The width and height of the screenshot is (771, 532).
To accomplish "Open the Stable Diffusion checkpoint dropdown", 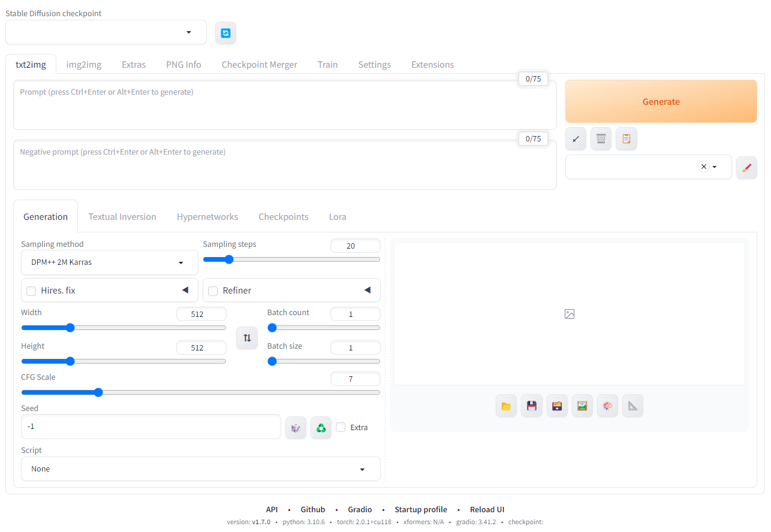I will coord(106,32).
